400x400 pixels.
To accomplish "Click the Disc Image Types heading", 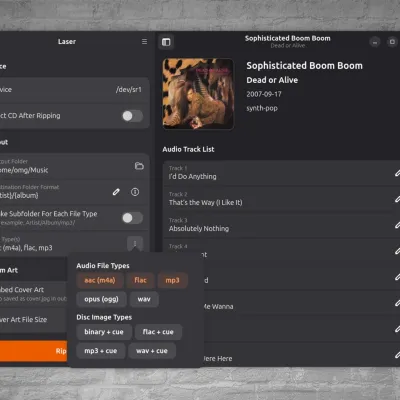I will pos(104,317).
